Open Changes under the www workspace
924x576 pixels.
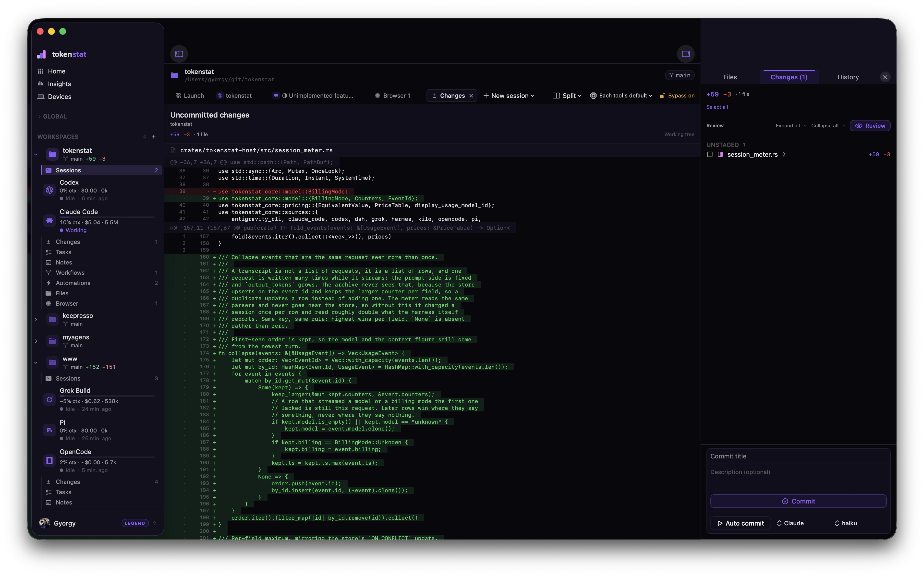click(x=101, y=482)
